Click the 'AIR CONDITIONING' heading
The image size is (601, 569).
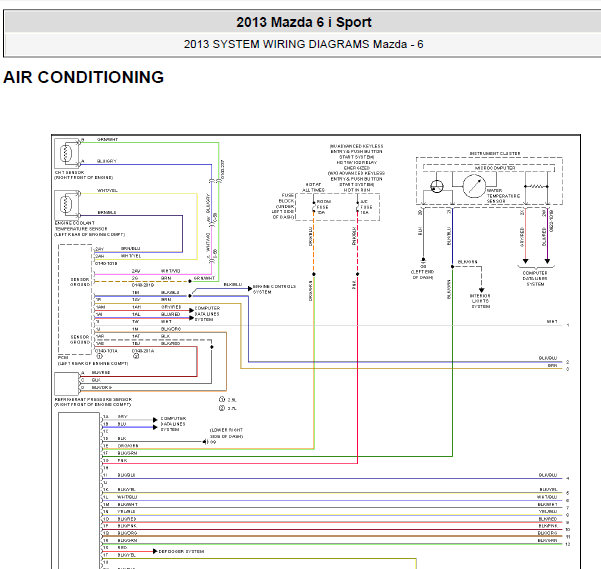point(84,77)
